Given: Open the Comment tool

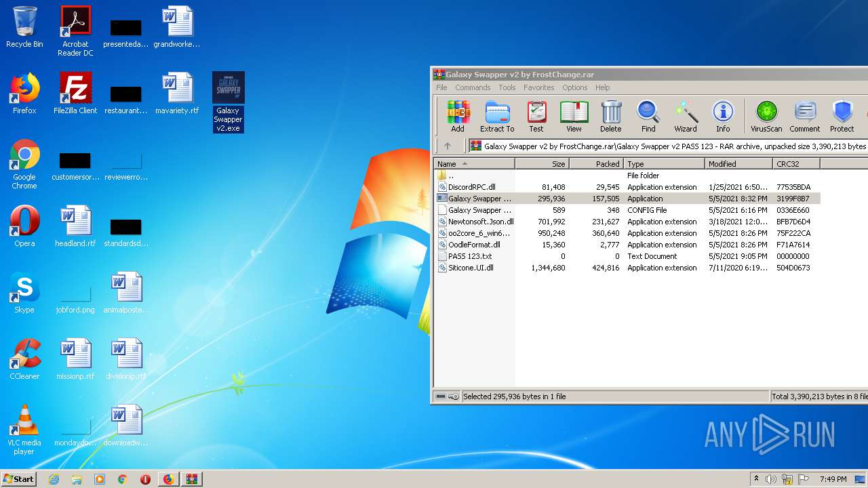Looking at the screenshot, I should click(805, 116).
